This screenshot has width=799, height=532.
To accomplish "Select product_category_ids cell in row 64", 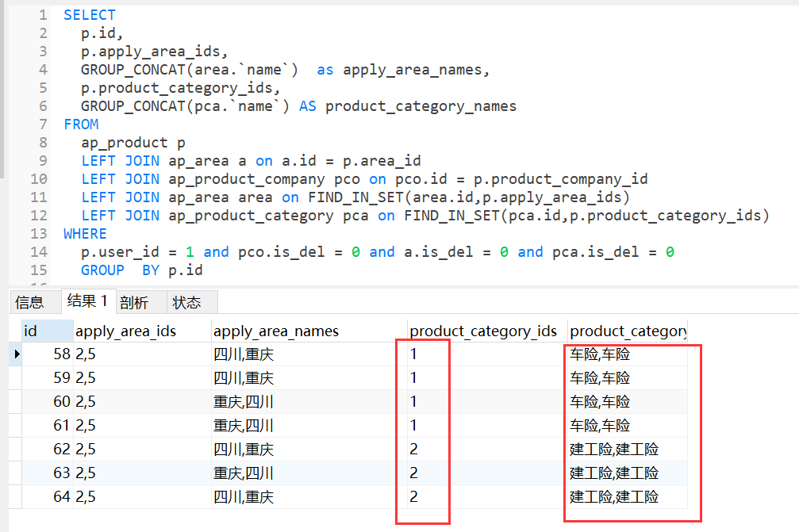I will click(487, 496).
